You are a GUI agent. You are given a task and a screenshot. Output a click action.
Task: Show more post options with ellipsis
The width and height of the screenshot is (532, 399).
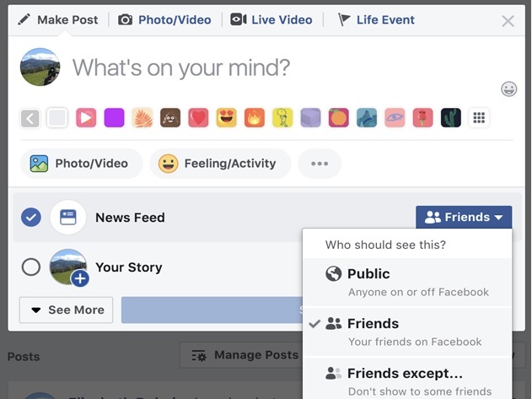(x=320, y=164)
